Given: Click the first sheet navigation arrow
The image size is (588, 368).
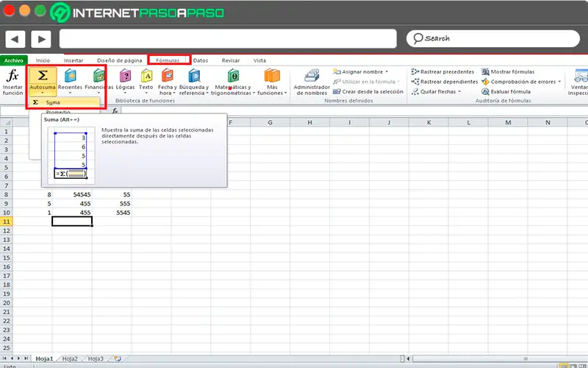Looking at the screenshot, I should tap(5, 358).
